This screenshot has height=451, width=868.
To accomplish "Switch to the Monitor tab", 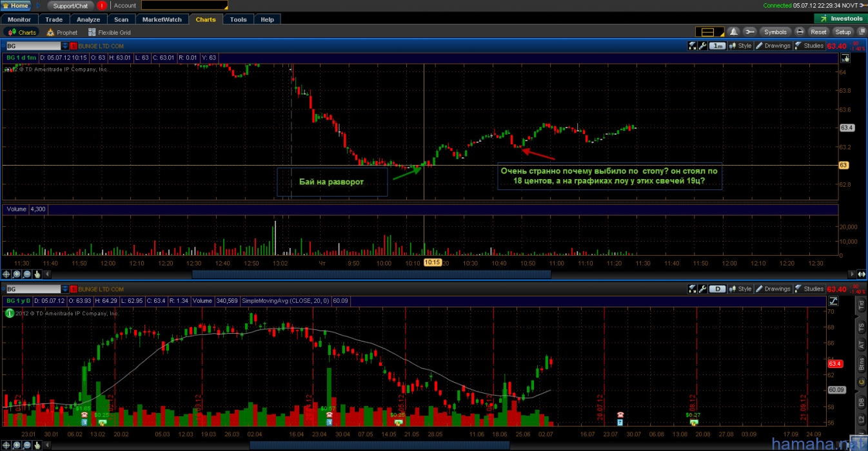I will (x=19, y=19).
